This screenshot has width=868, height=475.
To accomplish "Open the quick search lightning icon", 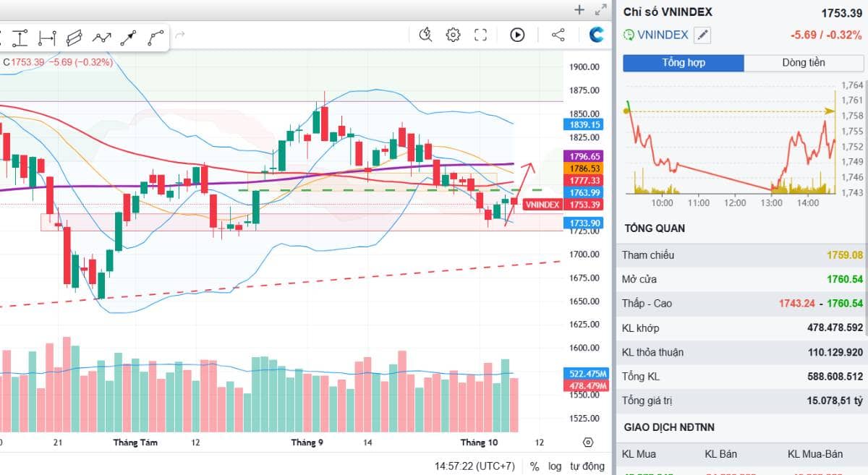I will click(425, 35).
